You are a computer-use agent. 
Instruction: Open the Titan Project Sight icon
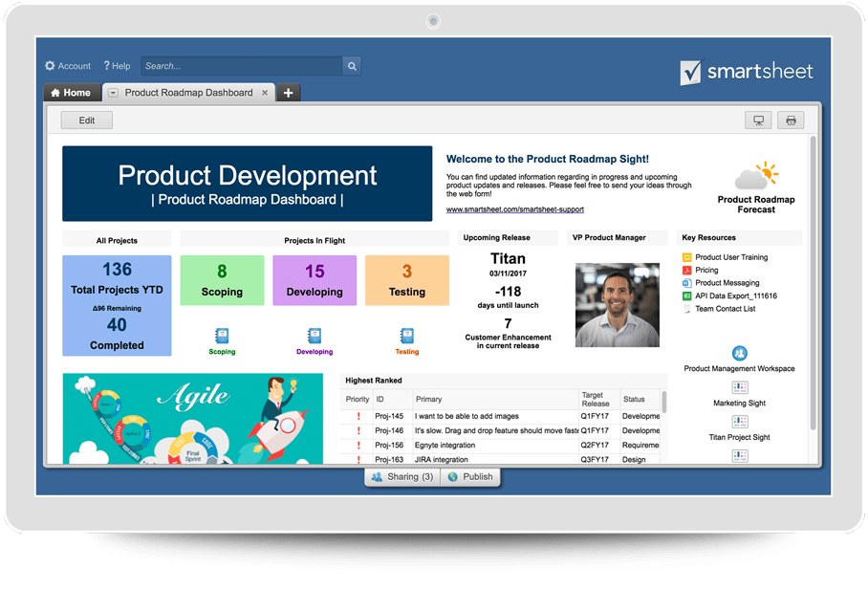740,422
